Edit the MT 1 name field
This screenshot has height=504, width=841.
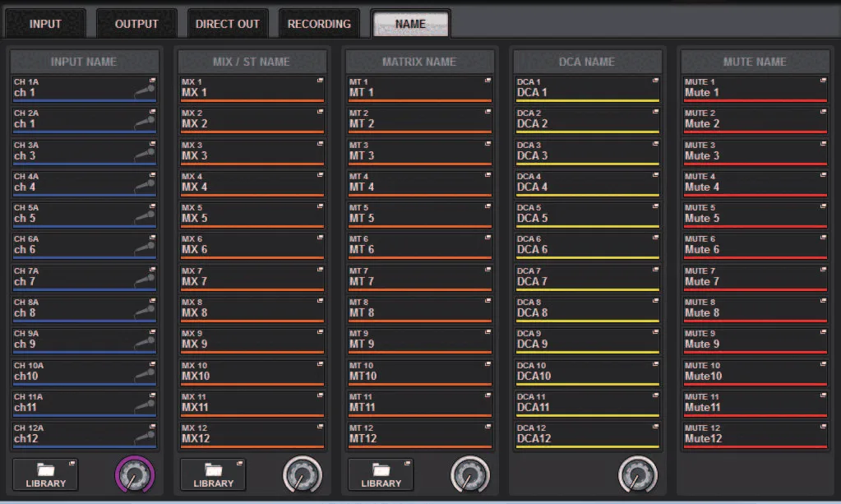pos(420,89)
